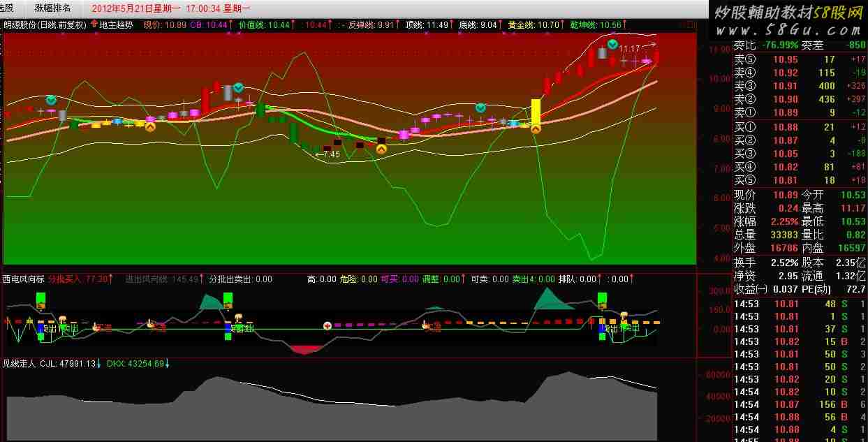
Task: Click the up-arrow icon after 顶线 11.49
Action: 453,24
